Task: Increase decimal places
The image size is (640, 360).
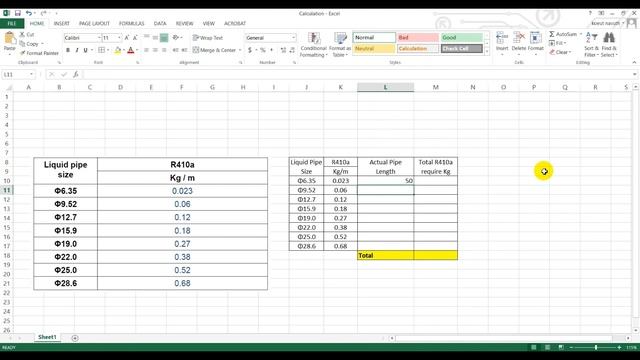Action: click(x=283, y=50)
